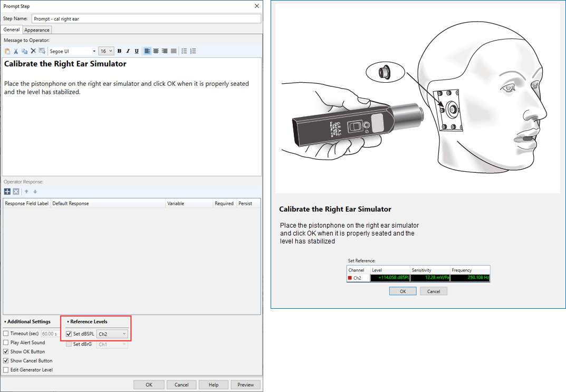Open the Set dBSPL channel dropdown
The image size is (566, 392).
112,334
